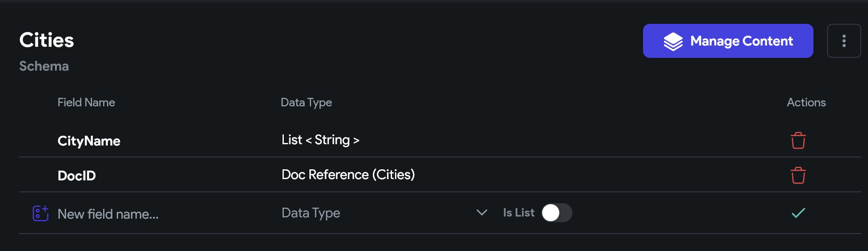The width and height of the screenshot is (868, 251).
Task: Click the Field Name column header
Action: click(86, 103)
